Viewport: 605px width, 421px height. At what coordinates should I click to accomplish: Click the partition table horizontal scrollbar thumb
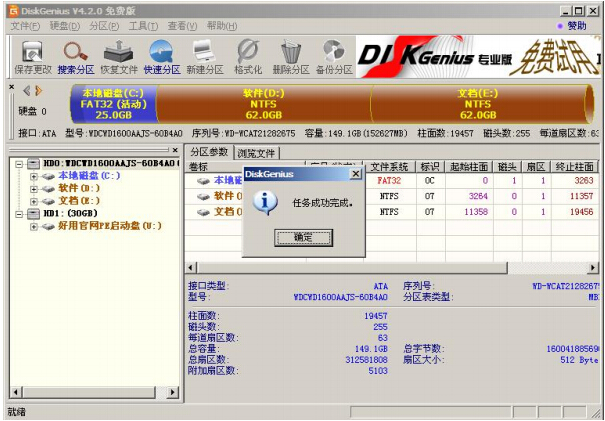pos(352,267)
